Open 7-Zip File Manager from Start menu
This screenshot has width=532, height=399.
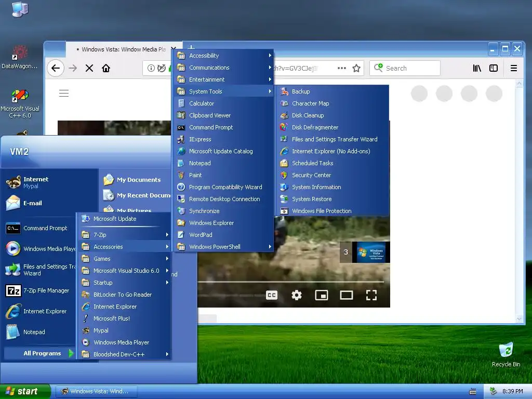40,290
